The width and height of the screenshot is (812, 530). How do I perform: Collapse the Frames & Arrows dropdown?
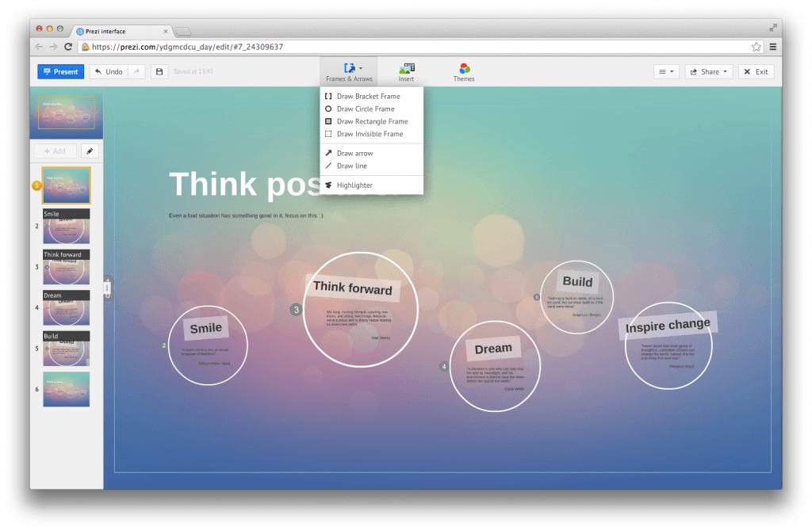coord(348,71)
